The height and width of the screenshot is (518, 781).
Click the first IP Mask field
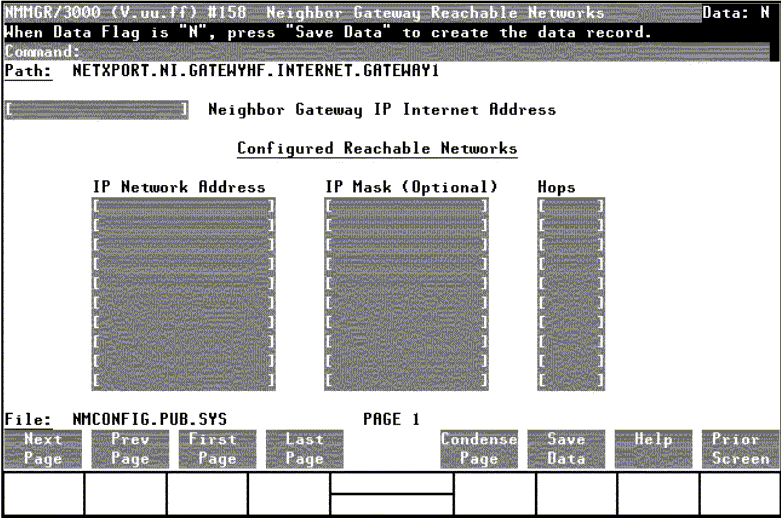point(406,206)
